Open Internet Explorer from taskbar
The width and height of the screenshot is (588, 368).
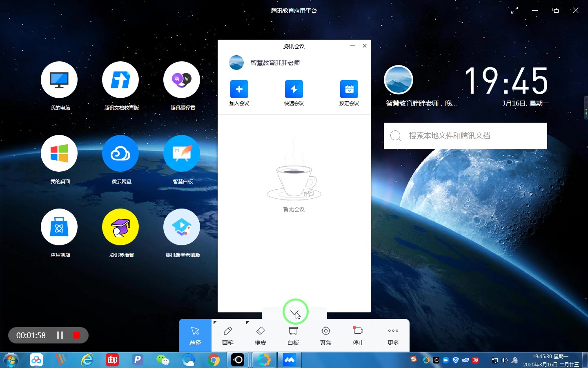tap(87, 360)
